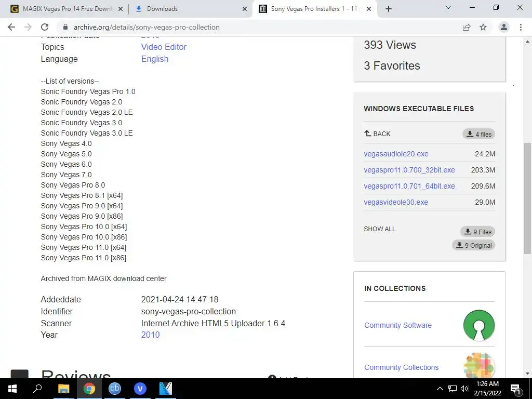532x399 pixels.
Task: Click the identifier 'sony-vegas-pro-collection'
Action: [188, 312]
